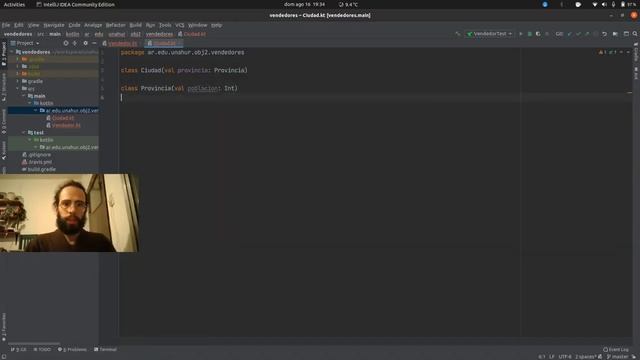640x360 pixels.
Task: Collapse the main folder node
Action: [x=24, y=96]
